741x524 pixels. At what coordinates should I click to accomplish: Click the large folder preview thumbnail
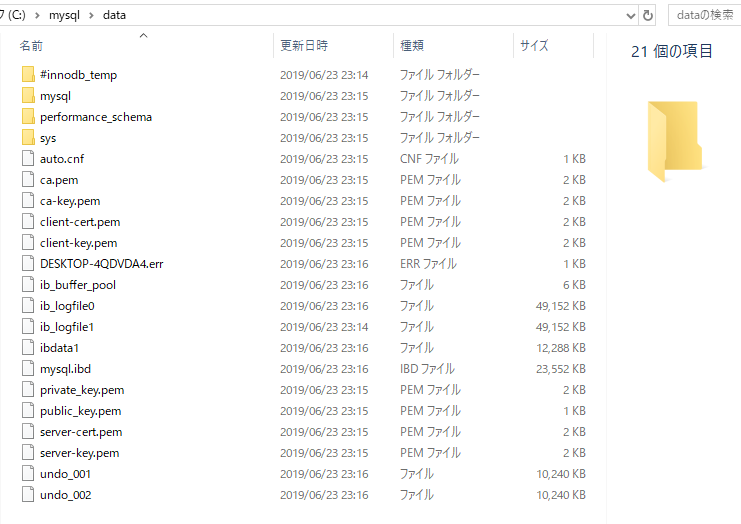(x=675, y=141)
